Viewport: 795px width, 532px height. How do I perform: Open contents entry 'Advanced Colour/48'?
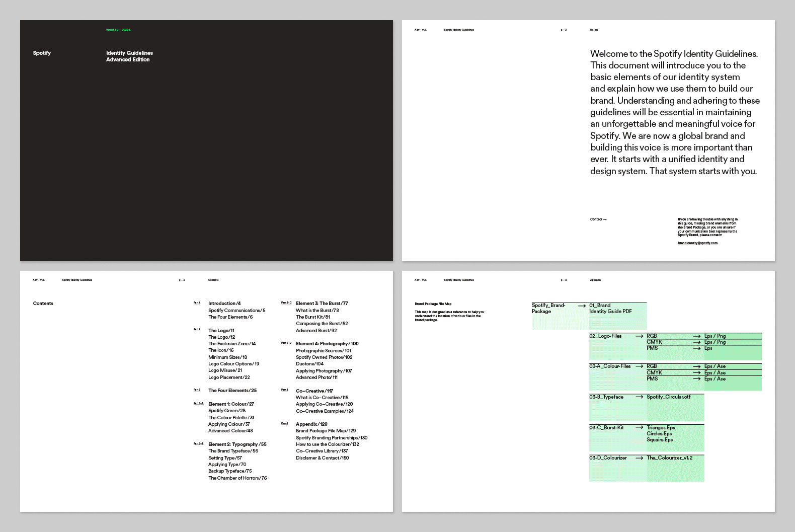point(230,431)
